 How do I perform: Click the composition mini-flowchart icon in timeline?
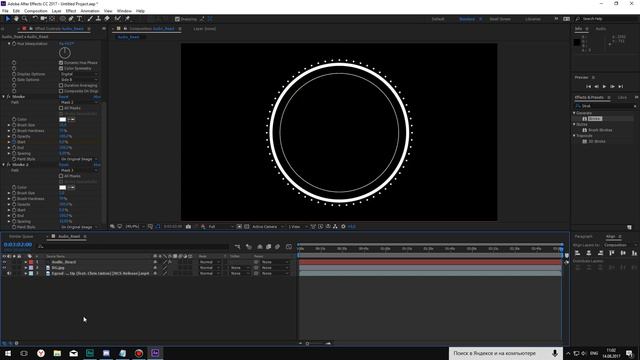pos(238,247)
